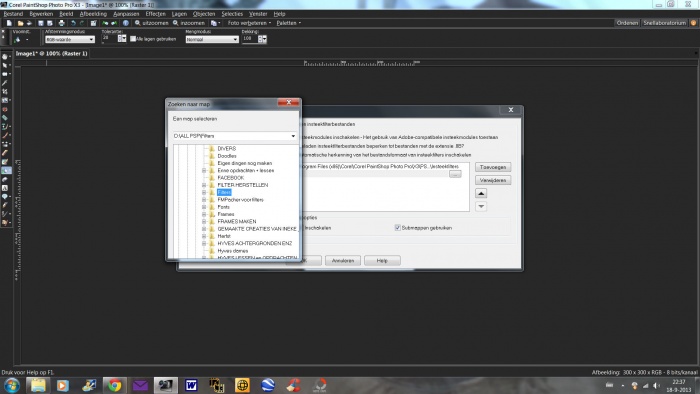Screen dimensions: 700x394
Task: Click the Redo arrow icon
Action: pos(82,23)
